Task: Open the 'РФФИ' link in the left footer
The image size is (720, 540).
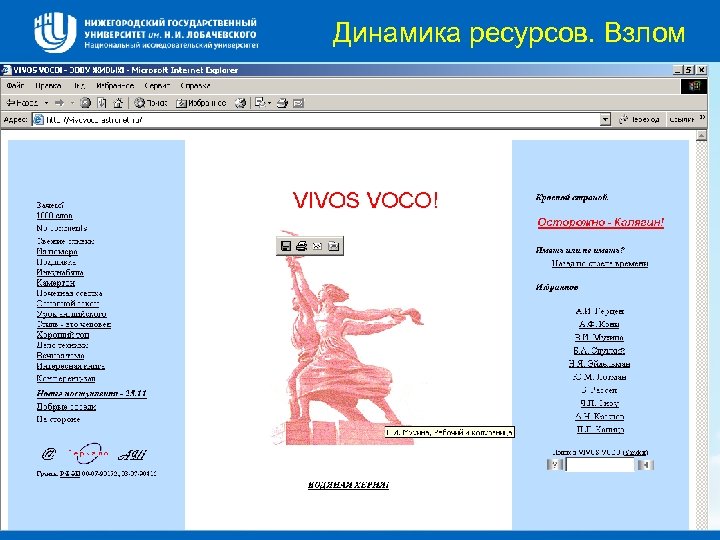Action: [70, 473]
